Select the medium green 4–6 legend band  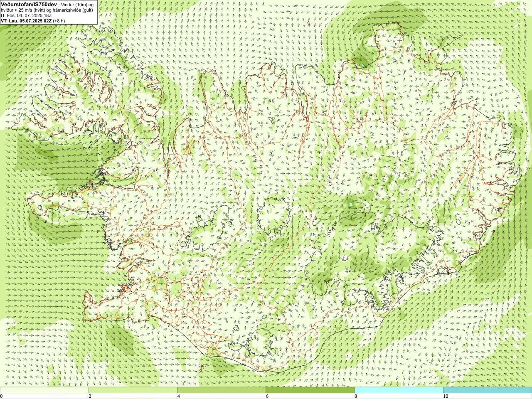coord(222,390)
